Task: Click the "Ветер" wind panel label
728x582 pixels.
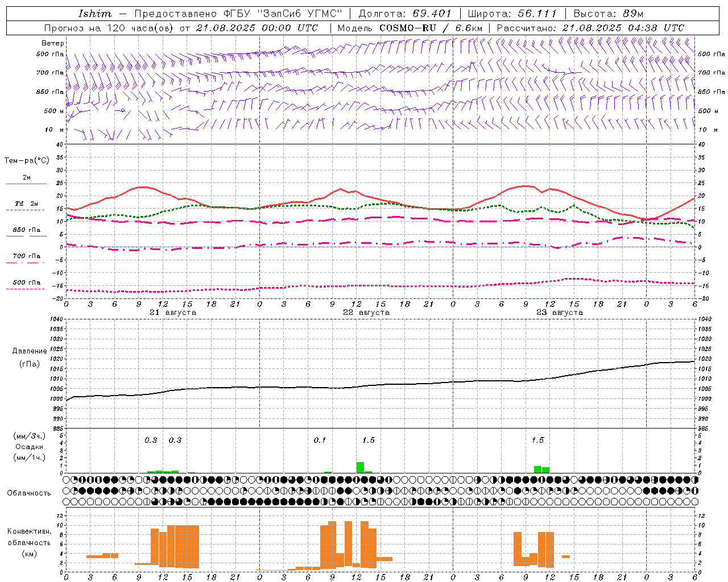Action: pyautogui.click(x=52, y=43)
